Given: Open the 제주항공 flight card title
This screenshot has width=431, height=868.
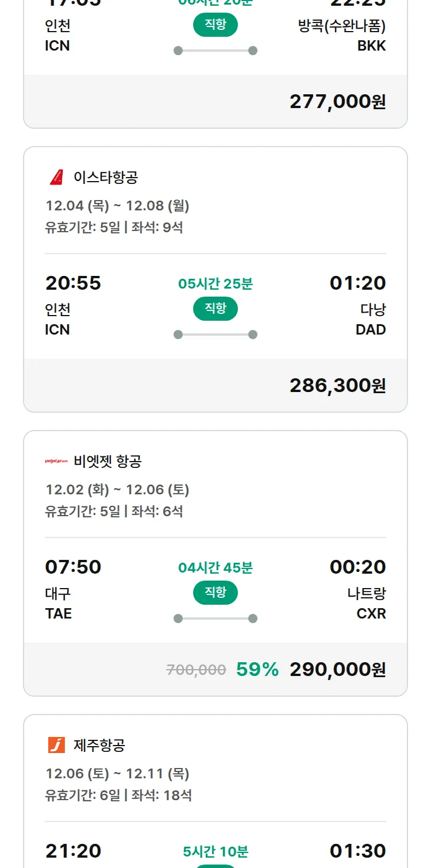Looking at the screenshot, I should pos(99,745).
